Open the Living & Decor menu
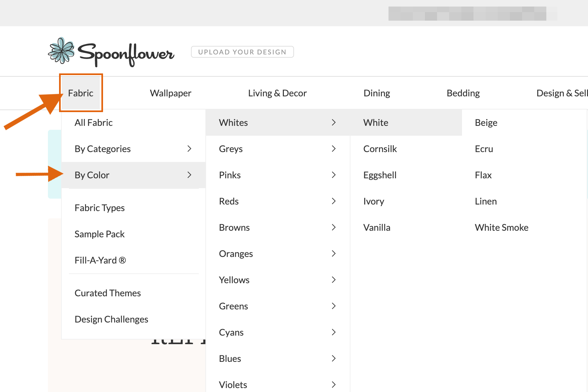This screenshot has height=392, width=588. click(277, 93)
